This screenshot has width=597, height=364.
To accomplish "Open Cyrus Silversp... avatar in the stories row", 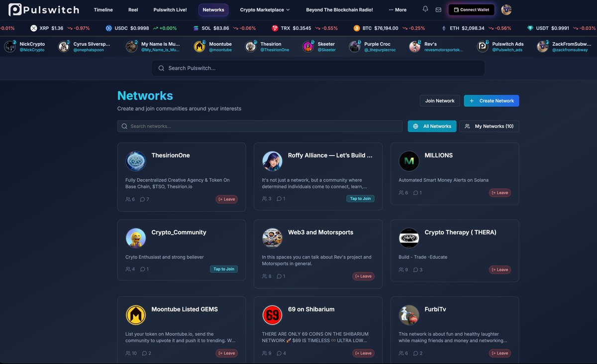I will (x=64, y=47).
